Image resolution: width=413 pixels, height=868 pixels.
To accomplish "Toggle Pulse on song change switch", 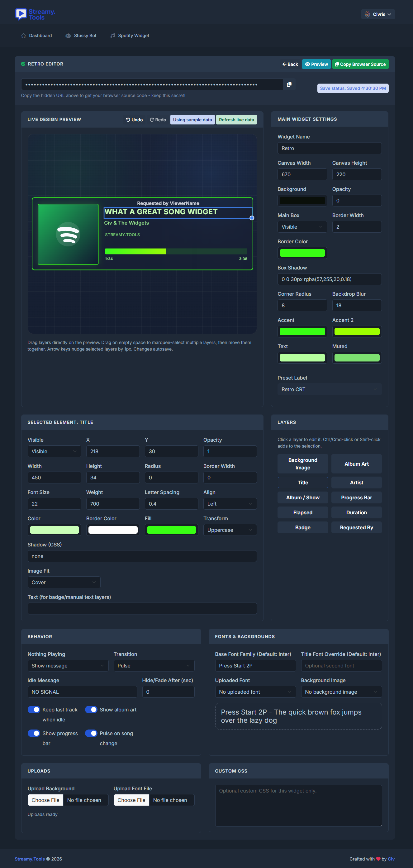I will [91, 733].
